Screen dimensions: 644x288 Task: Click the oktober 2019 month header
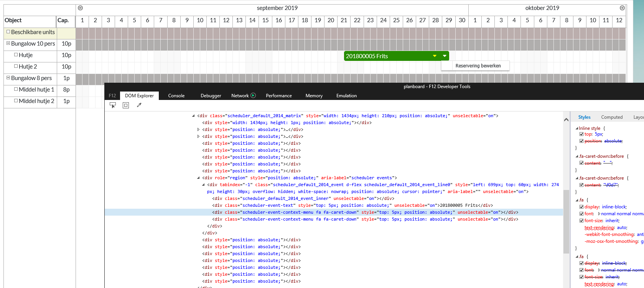click(x=542, y=8)
